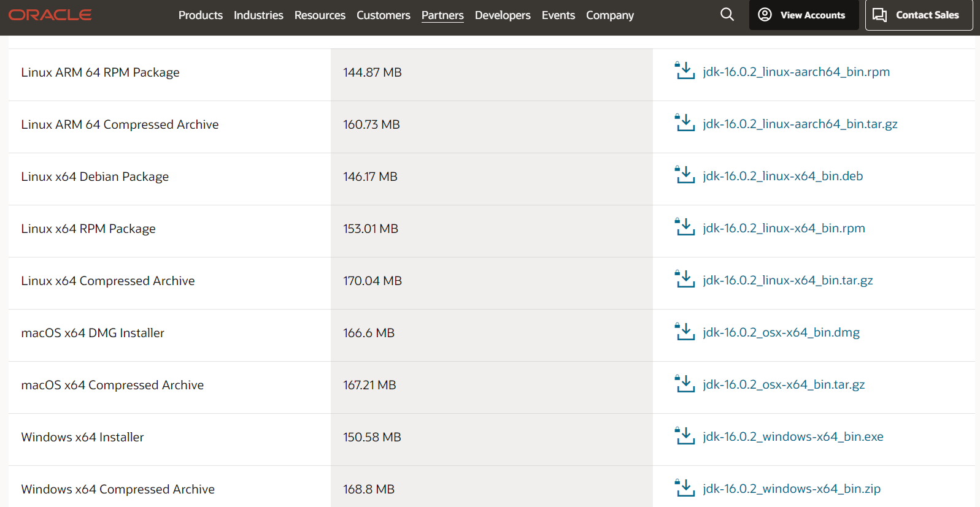Select 'macOS x64 DMG Installer' text

(x=93, y=333)
